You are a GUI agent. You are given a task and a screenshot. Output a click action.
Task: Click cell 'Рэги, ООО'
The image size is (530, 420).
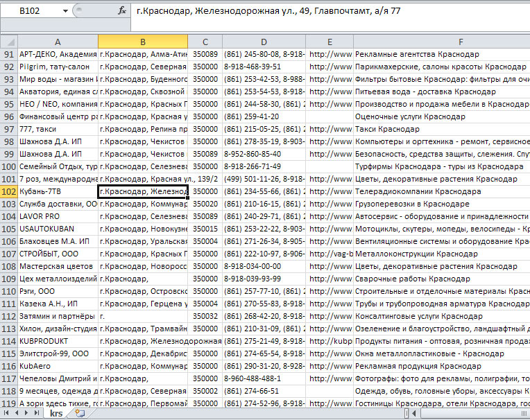pos(58,292)
